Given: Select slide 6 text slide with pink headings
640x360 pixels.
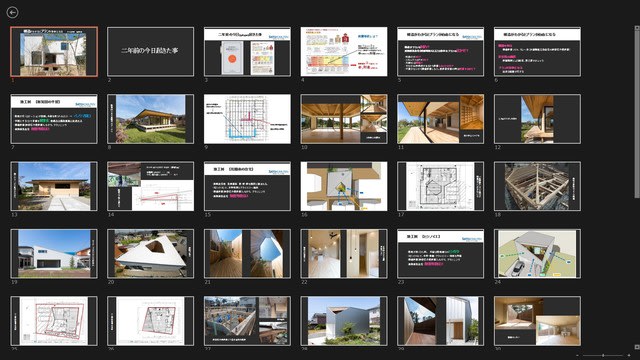Looking at the screenshot, I should (537, 51).
